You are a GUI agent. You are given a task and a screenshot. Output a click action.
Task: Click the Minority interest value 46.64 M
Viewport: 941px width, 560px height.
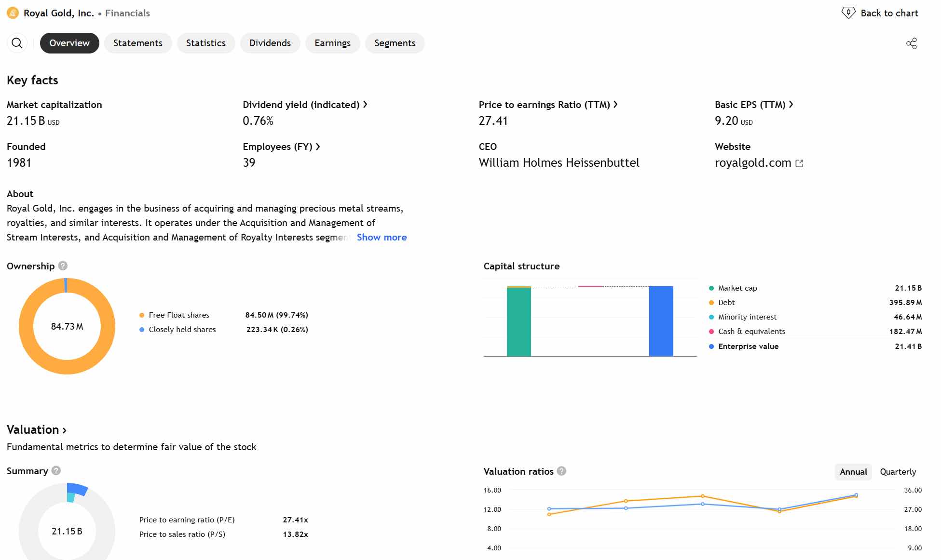pos(908,317)
